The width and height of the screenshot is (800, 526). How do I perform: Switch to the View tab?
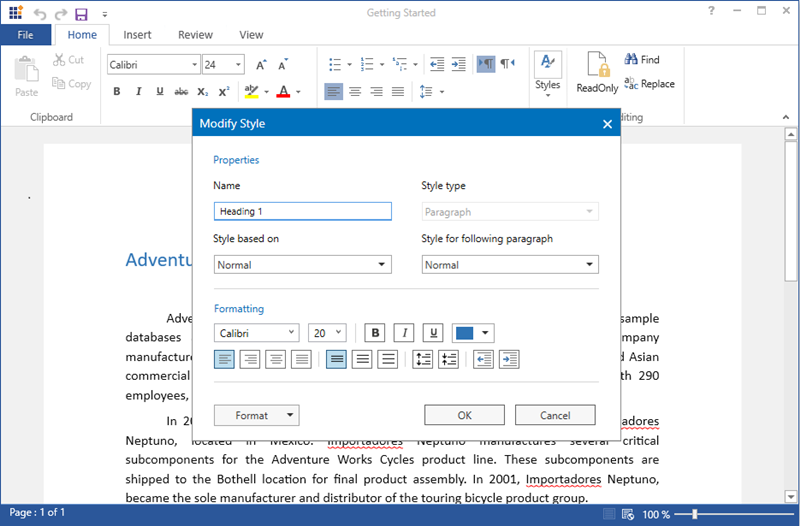point(252,35)
